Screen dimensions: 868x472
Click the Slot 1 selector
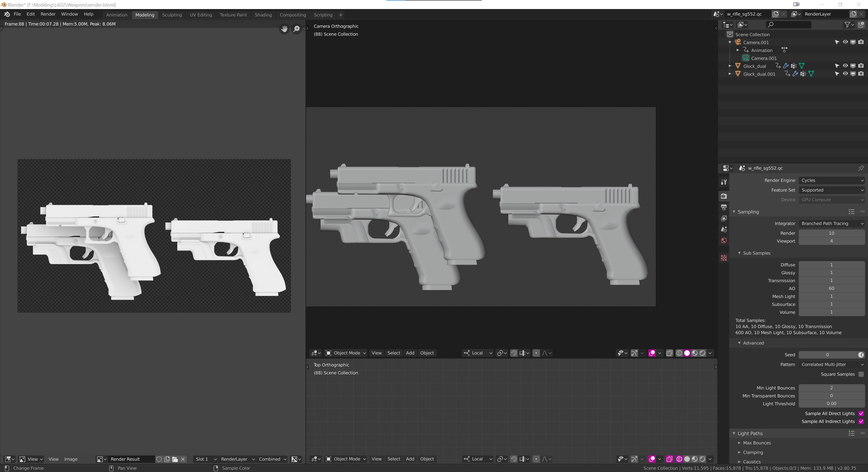(x=205, y=459)
